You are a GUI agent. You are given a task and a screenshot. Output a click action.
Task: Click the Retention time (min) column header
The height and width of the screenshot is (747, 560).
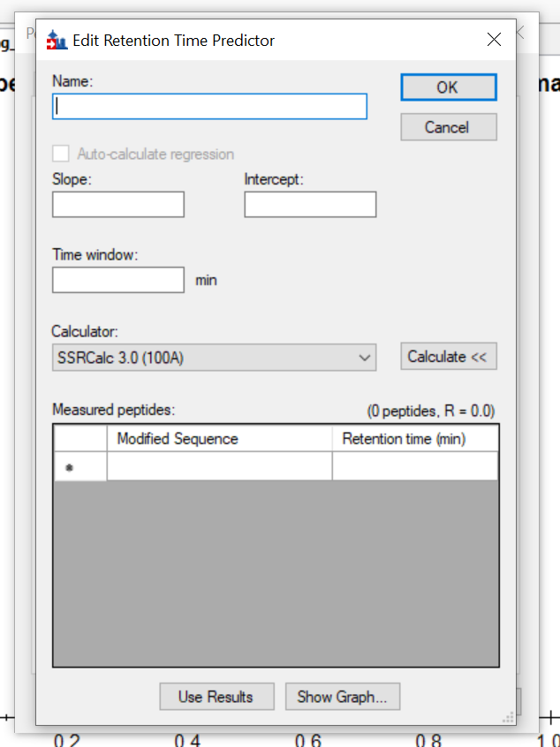click(414, 439)
